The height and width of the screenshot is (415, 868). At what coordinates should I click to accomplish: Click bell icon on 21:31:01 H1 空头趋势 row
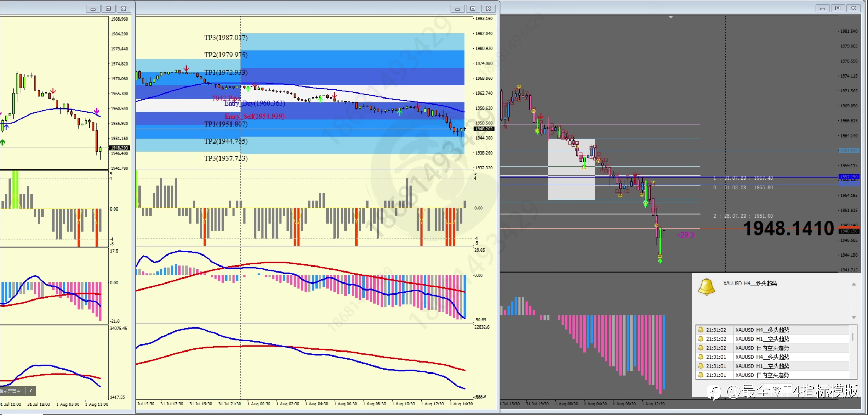(701, 366)
